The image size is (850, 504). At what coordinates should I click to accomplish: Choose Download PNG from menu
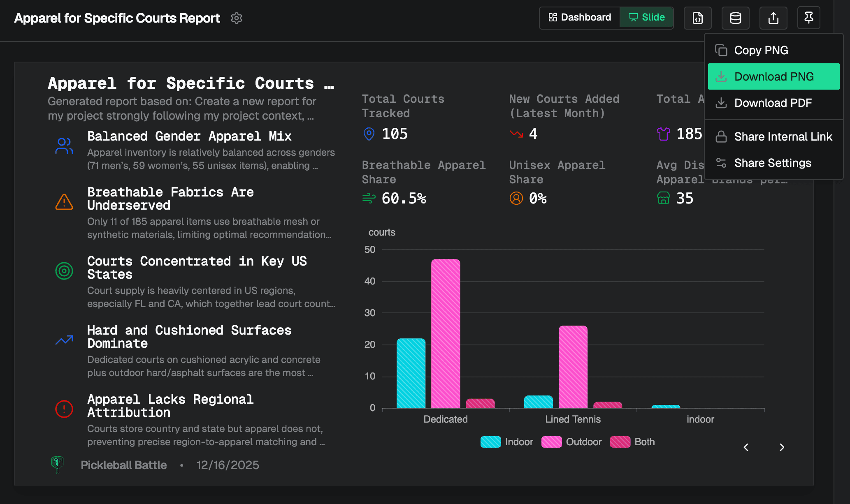[773, 77]
